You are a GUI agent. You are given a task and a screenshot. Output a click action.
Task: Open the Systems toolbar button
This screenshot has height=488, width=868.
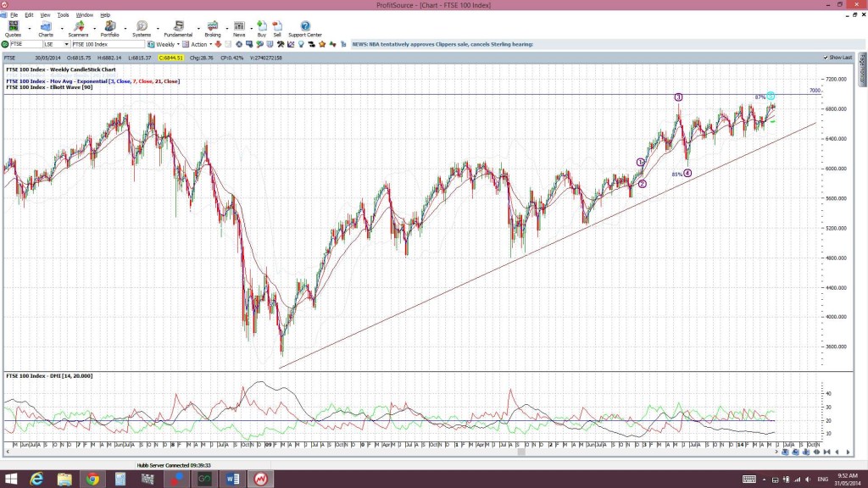tap(142, 29)
